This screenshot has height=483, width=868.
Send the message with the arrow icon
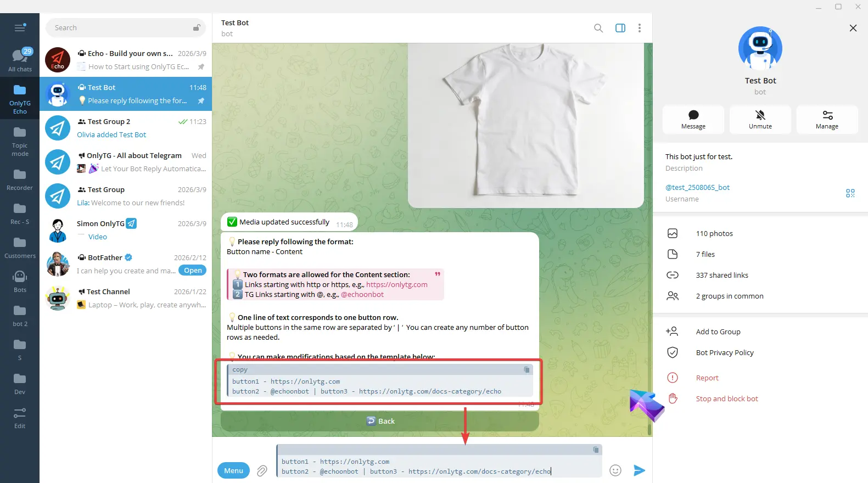pyautogui.click(x=639, y=470)
